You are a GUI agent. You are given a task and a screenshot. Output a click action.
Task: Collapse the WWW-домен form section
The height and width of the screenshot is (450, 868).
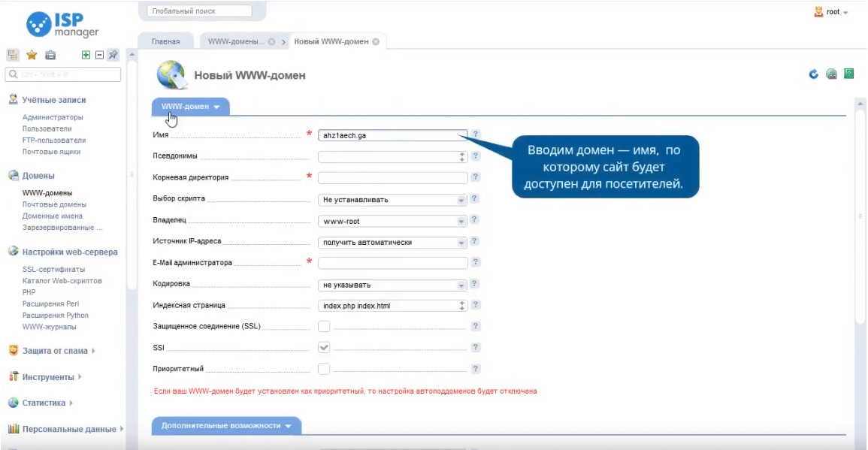click(x=190, y=106)
